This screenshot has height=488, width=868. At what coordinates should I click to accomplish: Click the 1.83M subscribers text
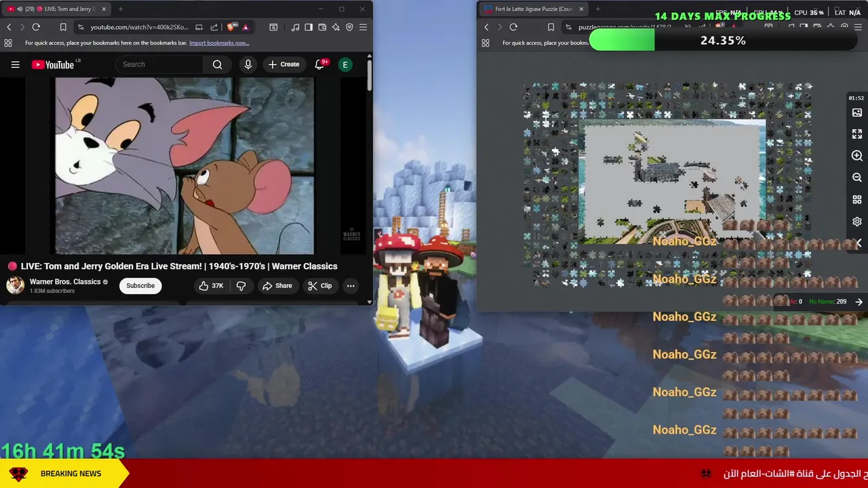click(x=52, y=291)
